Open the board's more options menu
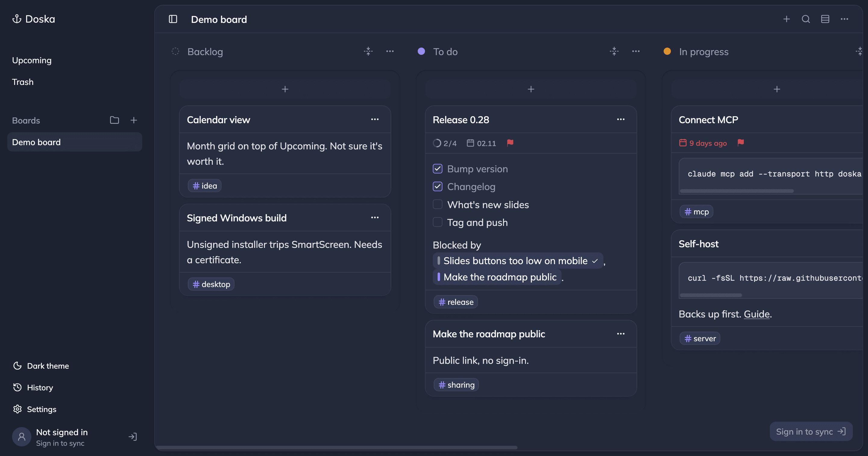The height and width of the screenshot is (456, 868). 844,19
